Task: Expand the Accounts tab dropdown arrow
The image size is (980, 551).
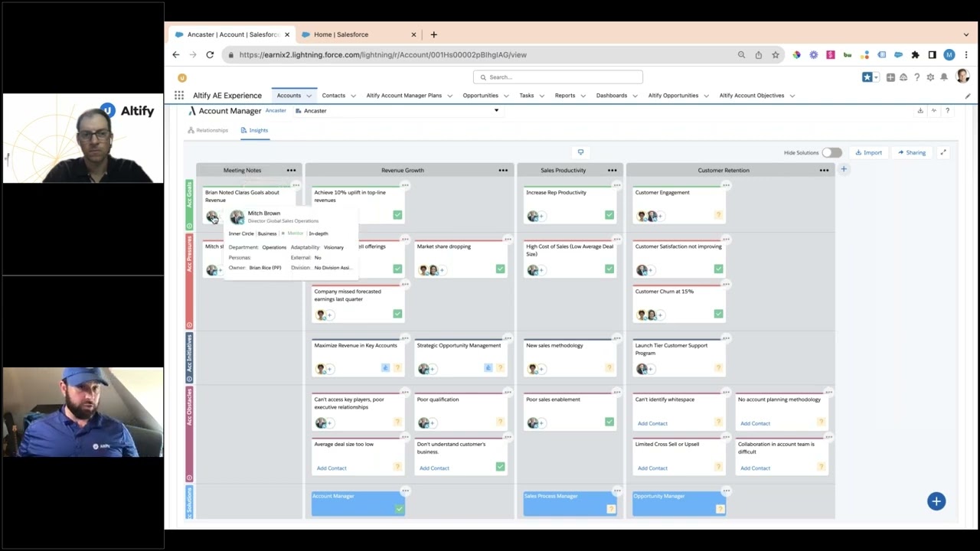Action: coord(309,96)
